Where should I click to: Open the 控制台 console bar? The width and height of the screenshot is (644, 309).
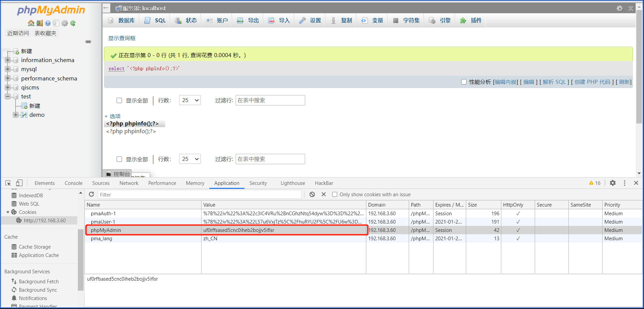[118, 174]
